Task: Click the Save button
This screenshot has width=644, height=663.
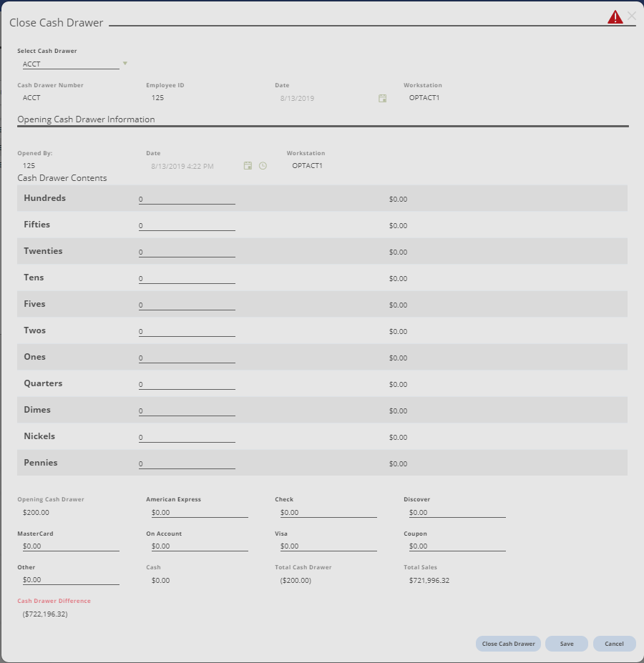Action: click(x=567, y=644)
